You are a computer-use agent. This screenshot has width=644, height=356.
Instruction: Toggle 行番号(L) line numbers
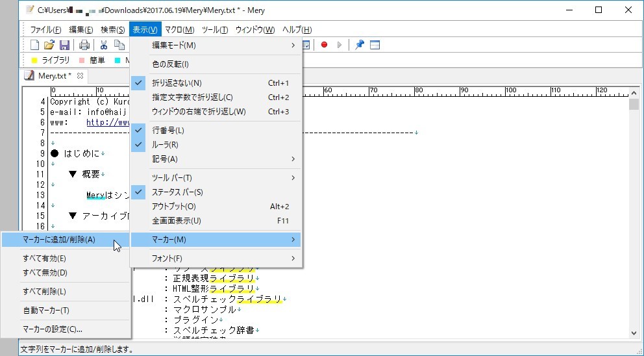tap(216, 131)
